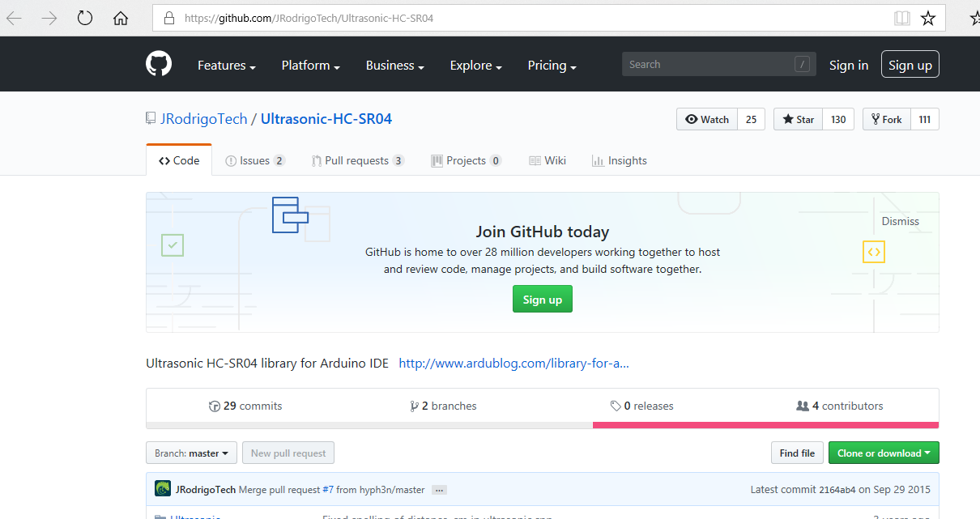
Task: Switch to the Projects tab
Action: [x=467, y=160]
